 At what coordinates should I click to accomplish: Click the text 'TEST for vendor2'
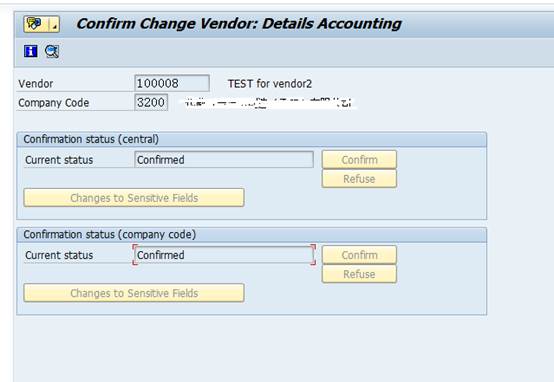(x=270, y=84)
